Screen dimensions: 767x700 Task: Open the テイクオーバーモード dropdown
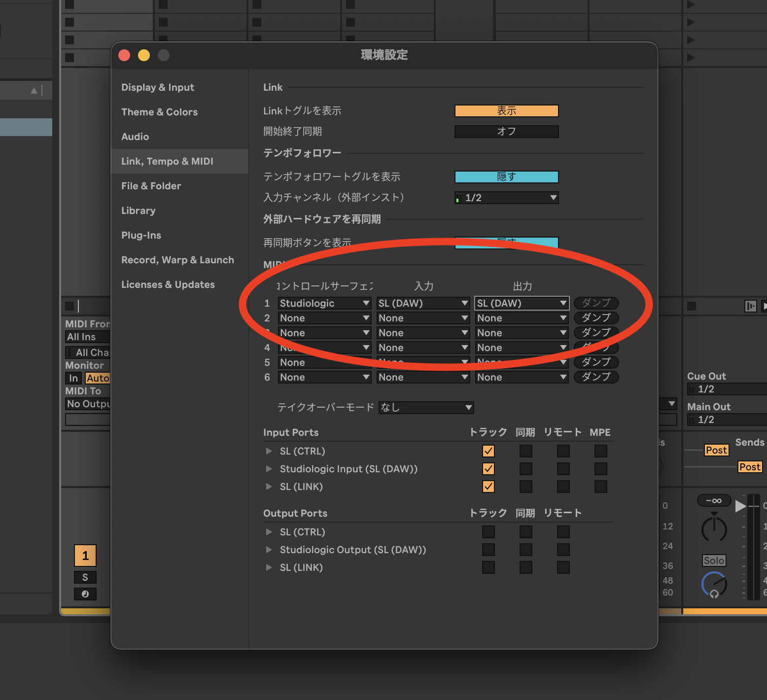click(426, 408)
